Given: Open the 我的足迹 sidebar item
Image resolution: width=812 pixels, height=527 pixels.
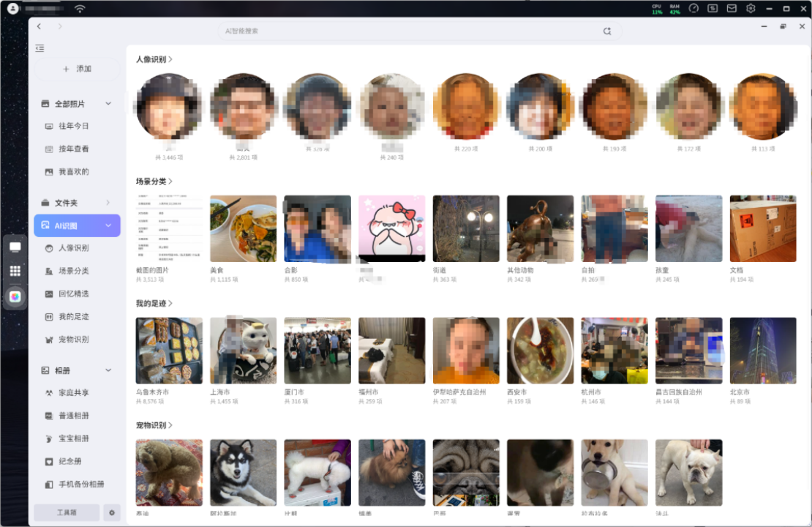Looking at the screenshot, I should pos(73,317).
